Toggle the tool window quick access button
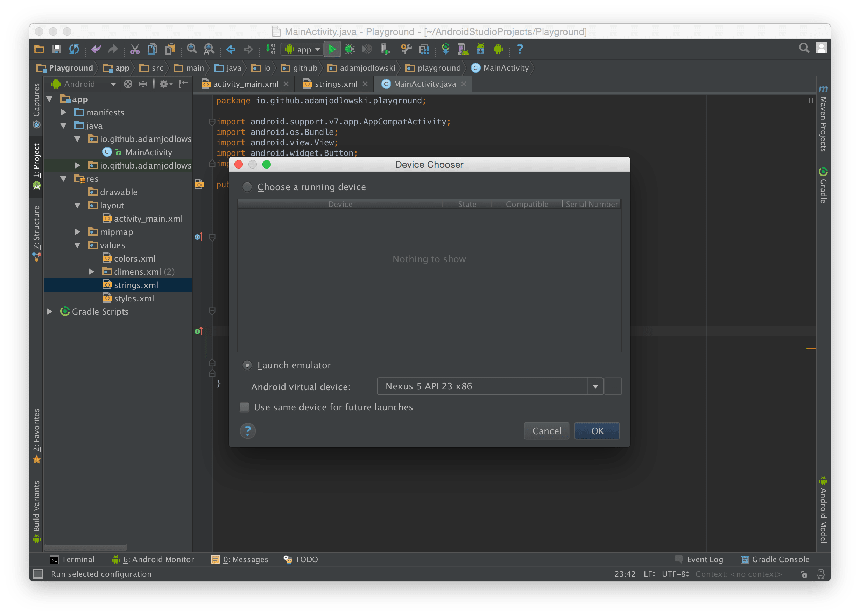This screenshot has width=860, height=616. (x=38, y=574)
